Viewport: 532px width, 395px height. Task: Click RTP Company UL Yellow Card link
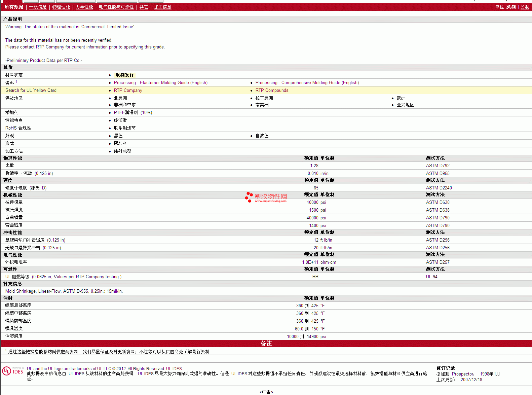[128, 90]
